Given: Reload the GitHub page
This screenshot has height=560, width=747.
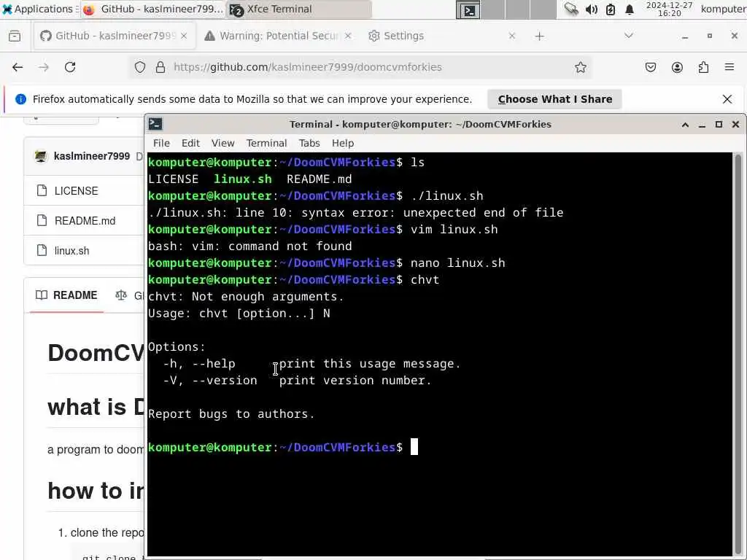Looking at the screenshot, I should [70, 67].
